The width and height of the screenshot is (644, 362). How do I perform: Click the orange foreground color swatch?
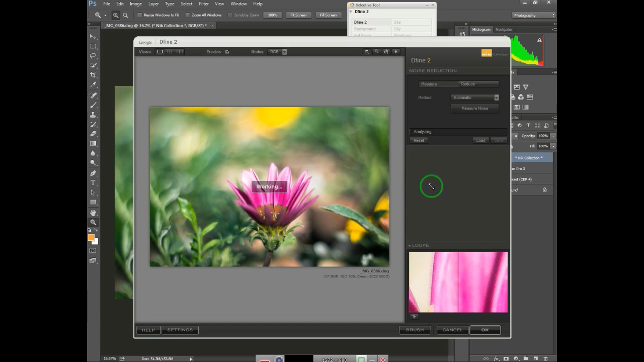pyautogui.click(x=91, y=238)
